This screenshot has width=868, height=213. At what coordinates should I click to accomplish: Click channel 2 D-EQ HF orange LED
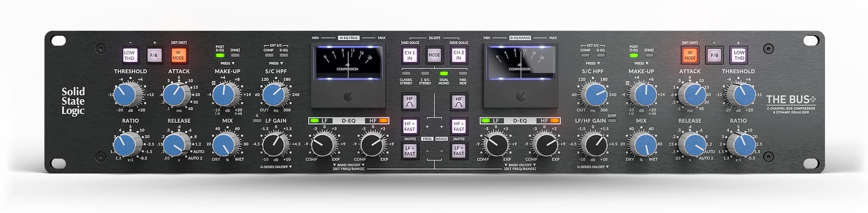[555, 121]
